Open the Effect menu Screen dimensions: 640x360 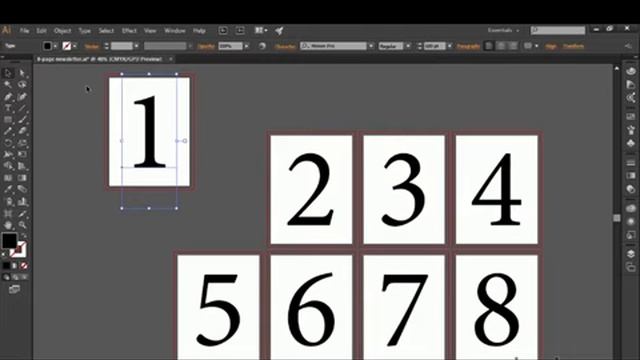pyautogui.click(x=129, y=31)
